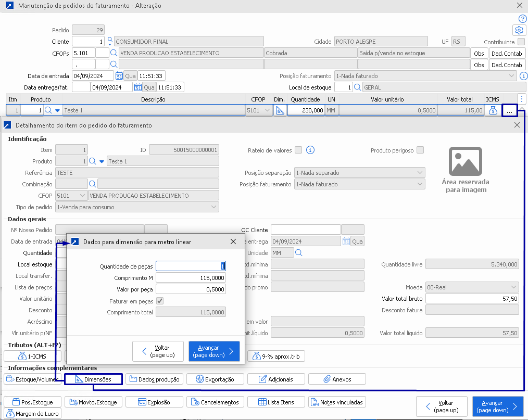Click Avançar in the dimension dialog

coord(214,351)
